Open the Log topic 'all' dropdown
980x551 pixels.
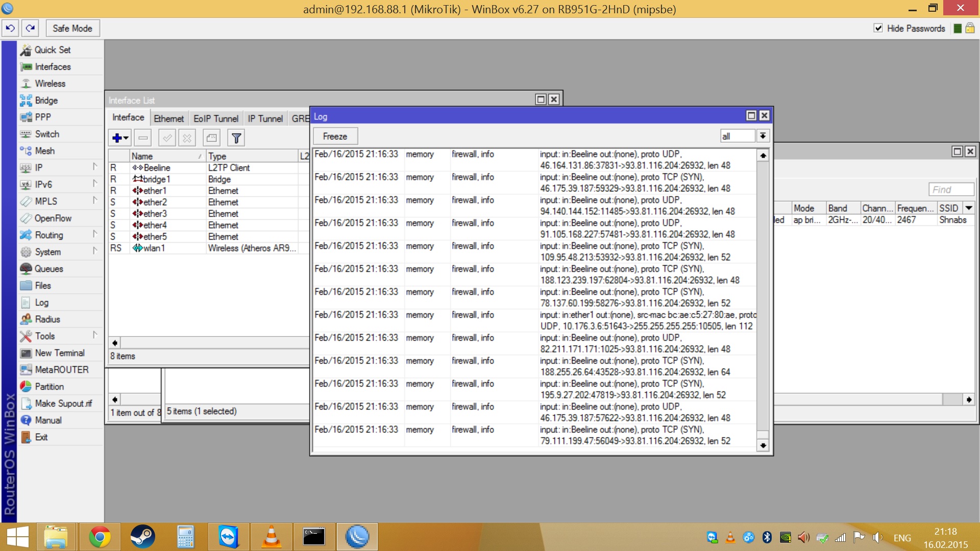763,136
